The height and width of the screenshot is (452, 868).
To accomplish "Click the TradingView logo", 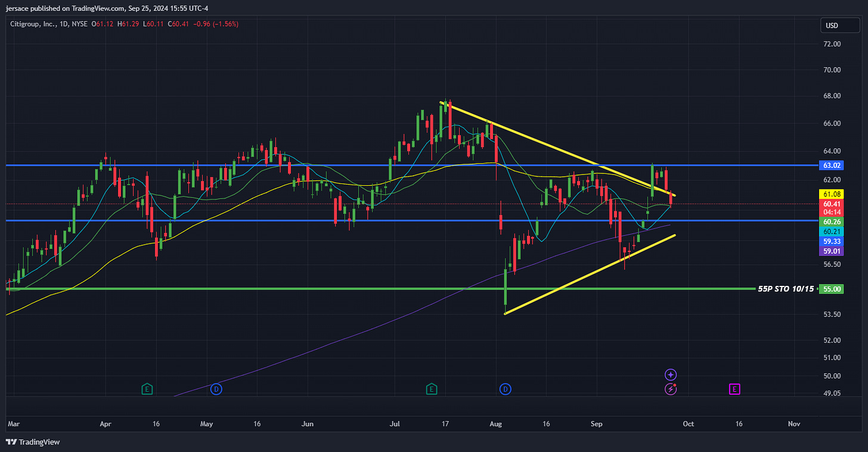I will click(33, 442).
